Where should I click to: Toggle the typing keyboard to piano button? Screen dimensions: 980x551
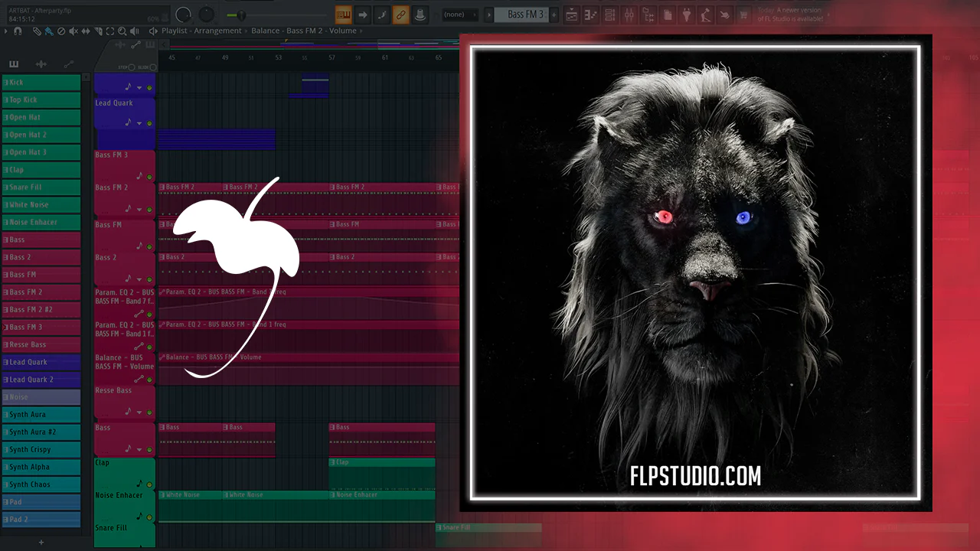click(344, 15)
